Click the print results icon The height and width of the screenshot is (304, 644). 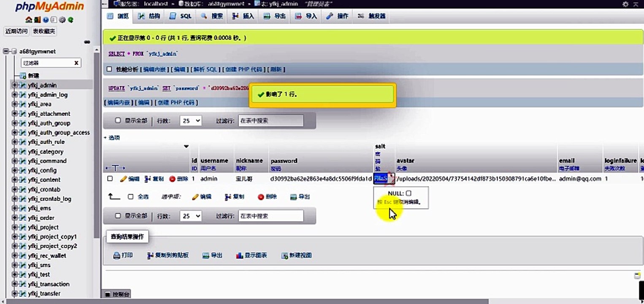point(116,255)
